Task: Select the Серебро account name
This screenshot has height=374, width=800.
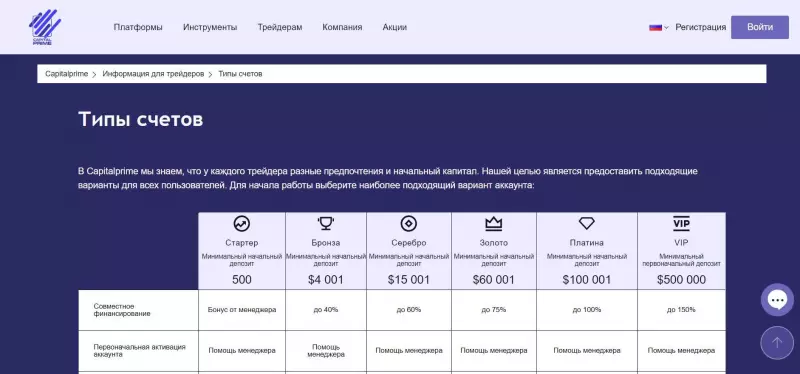Action: 409,243
